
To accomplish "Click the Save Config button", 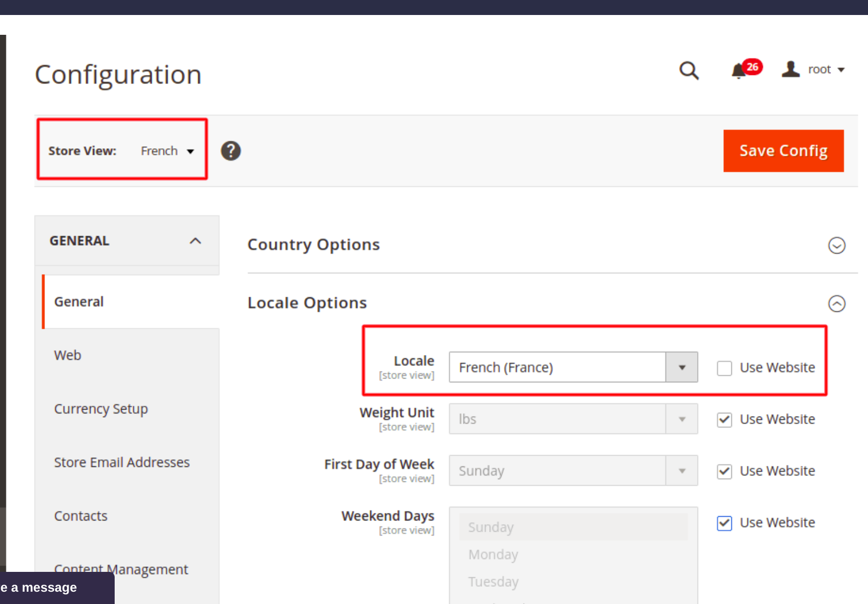I will [x=783, y=150].
